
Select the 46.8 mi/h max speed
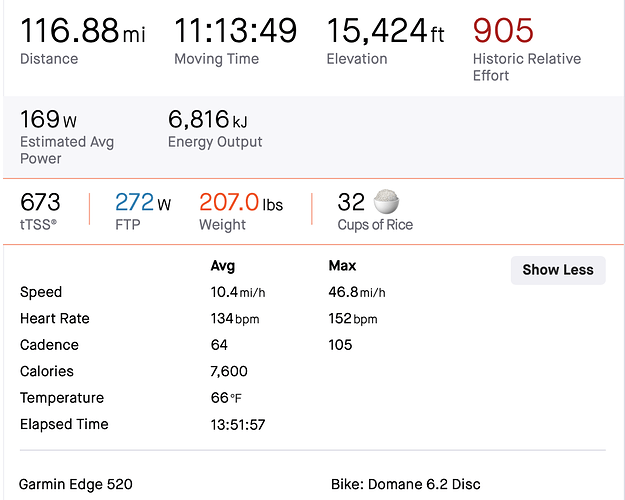pyautogui.click(x=357, y=292)
